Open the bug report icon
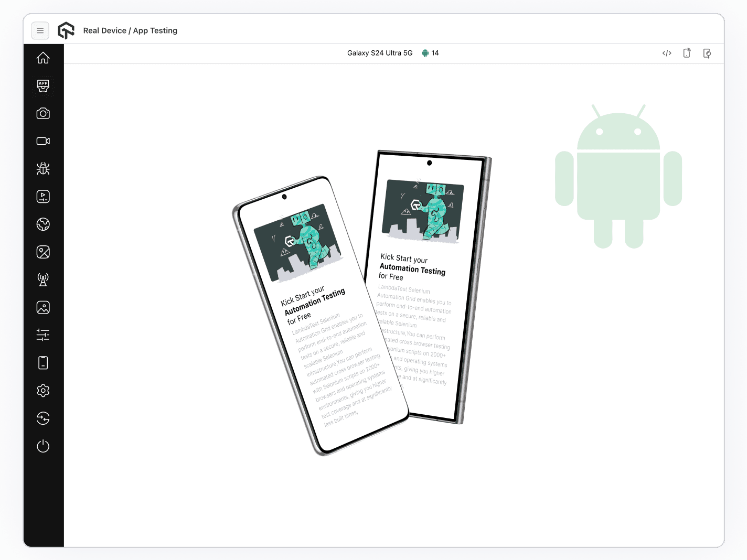Image resolution: width=747 pixels, height=560 pixels. pos(43,169)
